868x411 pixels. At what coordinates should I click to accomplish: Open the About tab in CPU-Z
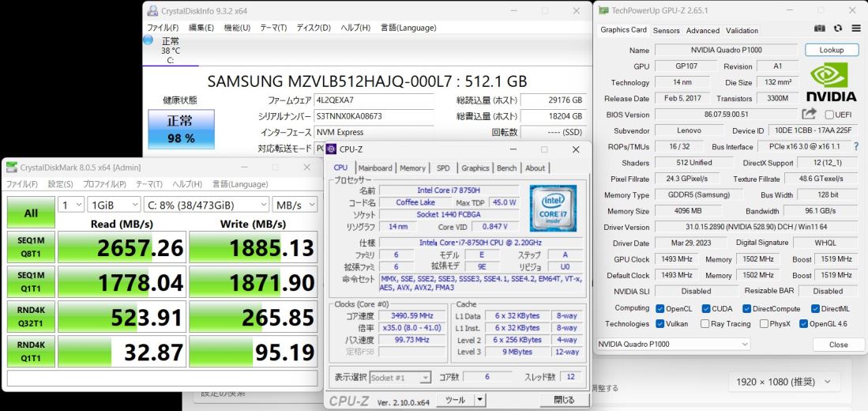click(x=535, y=168)
